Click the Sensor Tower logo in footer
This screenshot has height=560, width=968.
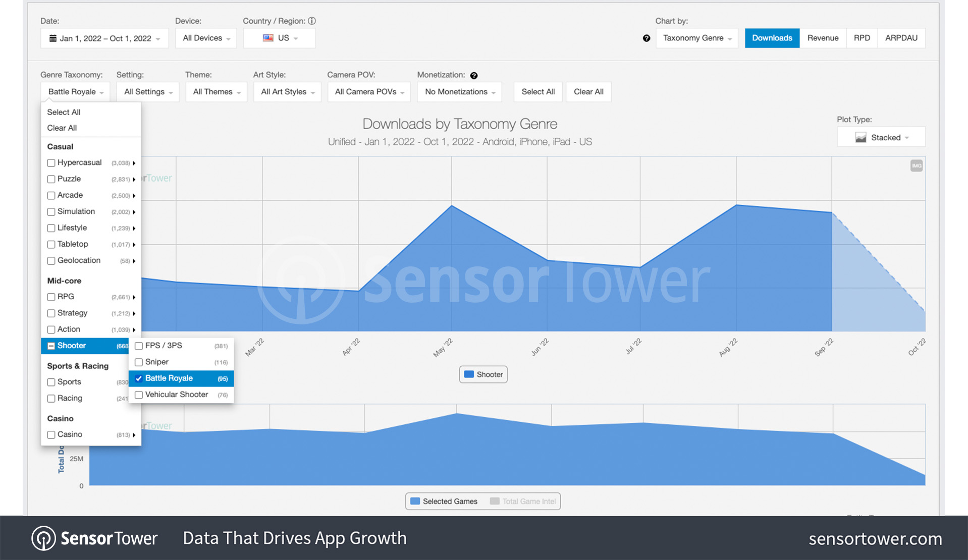pos(94,538)
